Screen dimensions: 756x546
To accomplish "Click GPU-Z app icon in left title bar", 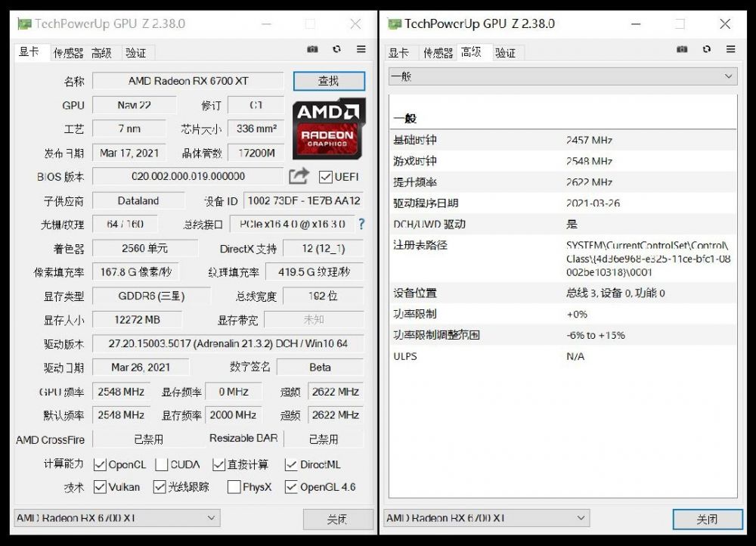I will click(x=24, y=23).
